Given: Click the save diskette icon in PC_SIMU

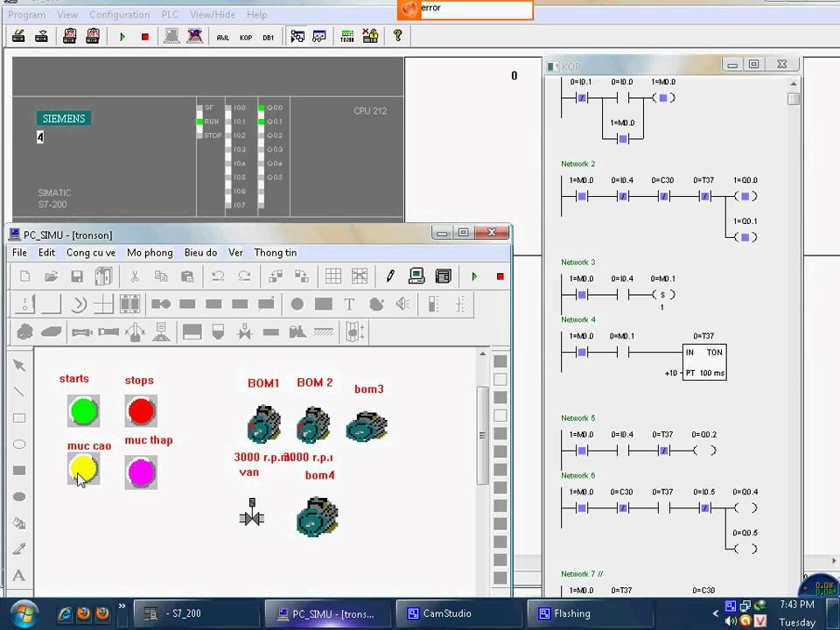Looking at the screenshot, I should [x=77, y=276].
